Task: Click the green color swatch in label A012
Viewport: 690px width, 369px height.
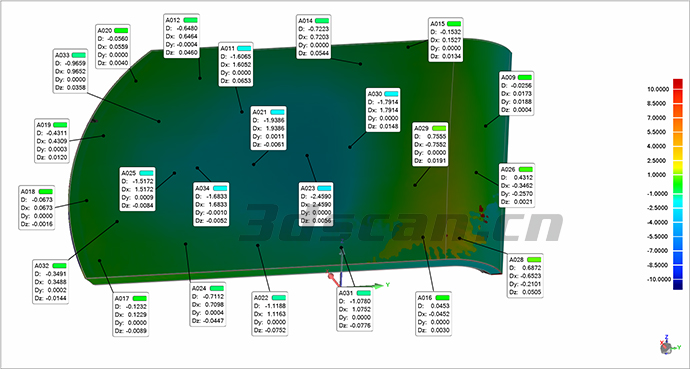Action: [191, 20]
